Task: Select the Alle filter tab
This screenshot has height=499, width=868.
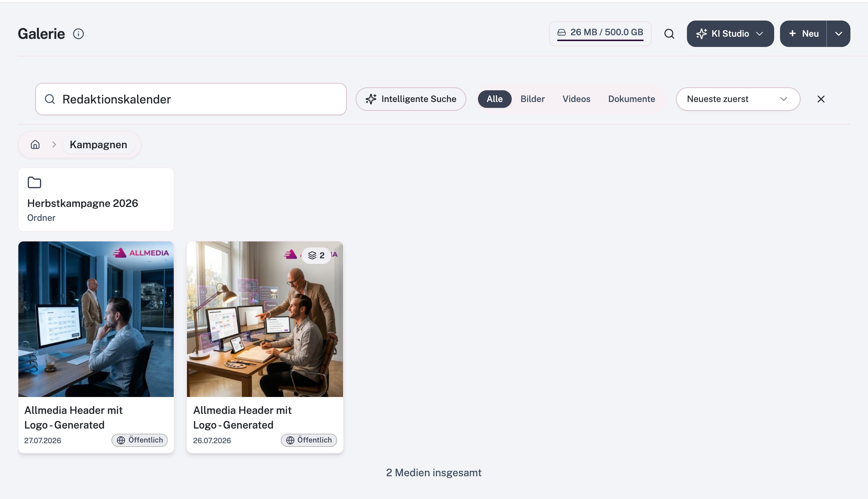Action: point(494,99)
